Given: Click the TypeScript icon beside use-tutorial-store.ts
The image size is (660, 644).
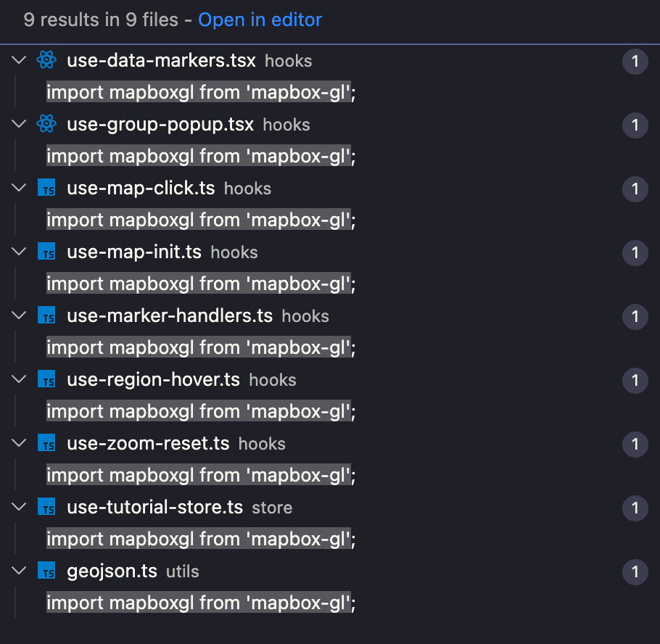Looking at the screenshot, I should point(46,508).
